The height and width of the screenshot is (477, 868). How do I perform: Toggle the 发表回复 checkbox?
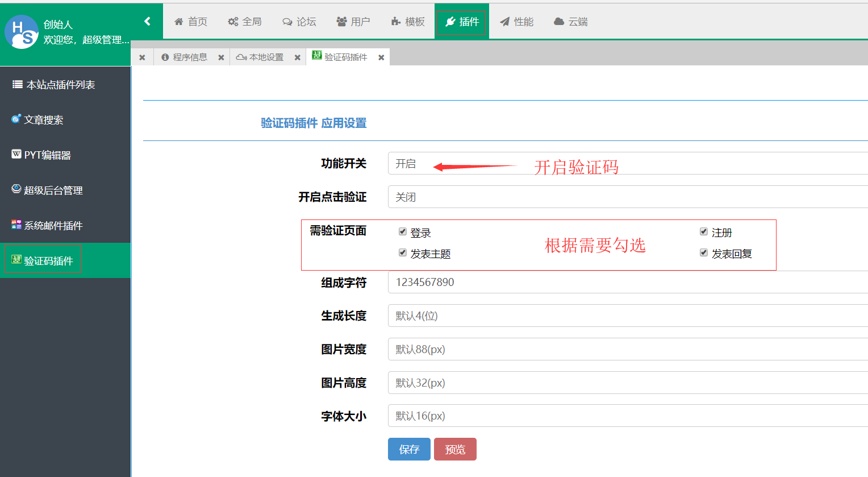click(x=704, y=253)
